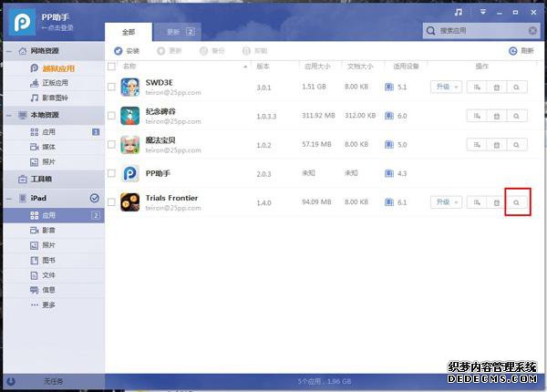Click the 311.92 MB size cell
Screen dimensions: 547x392
pos(318,116)
